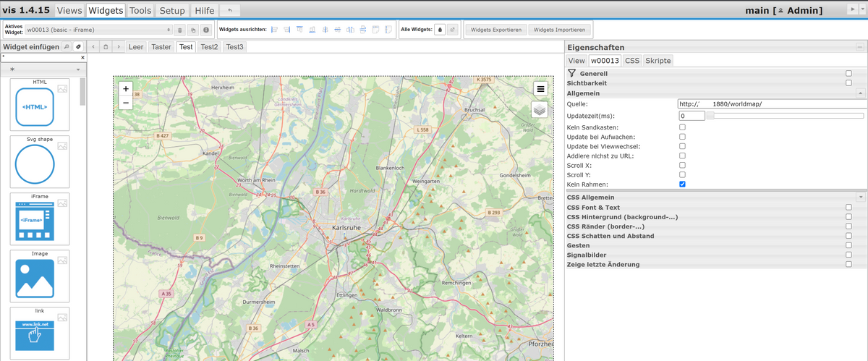Switch to the Test2 view tab
The width and height of the screenshot is (868, 361).
tap(209, 47)
